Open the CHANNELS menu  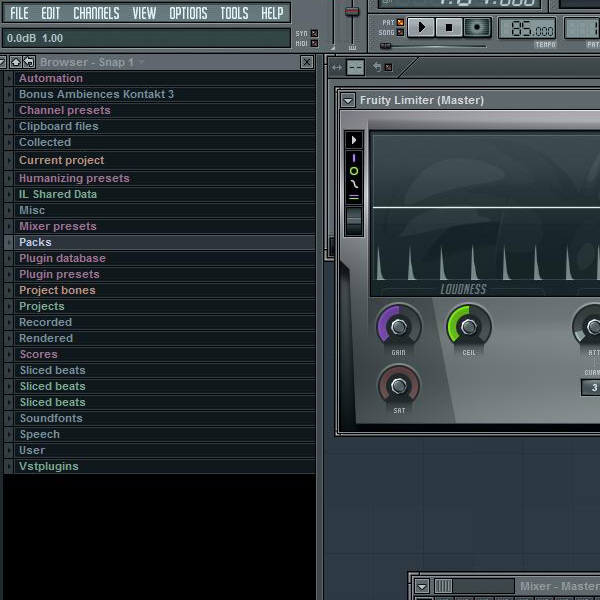tap(96, 13)
